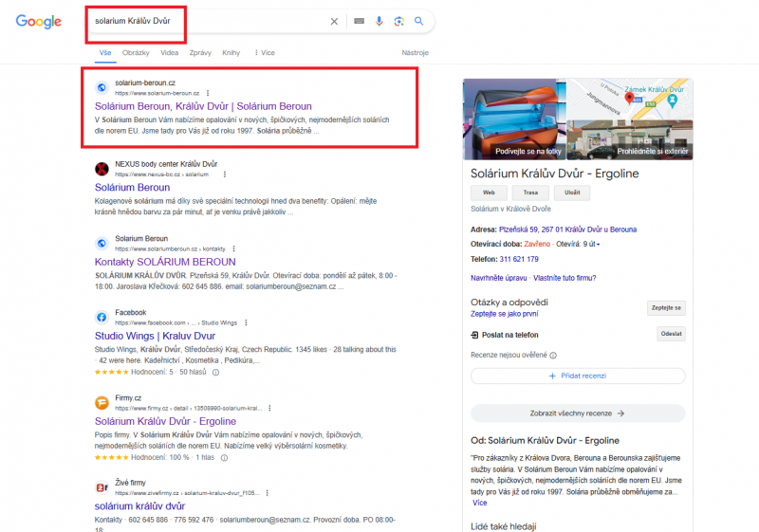Switch to the Videa tab
Viewport: 759px width, 532px height.
pos(170,53)
